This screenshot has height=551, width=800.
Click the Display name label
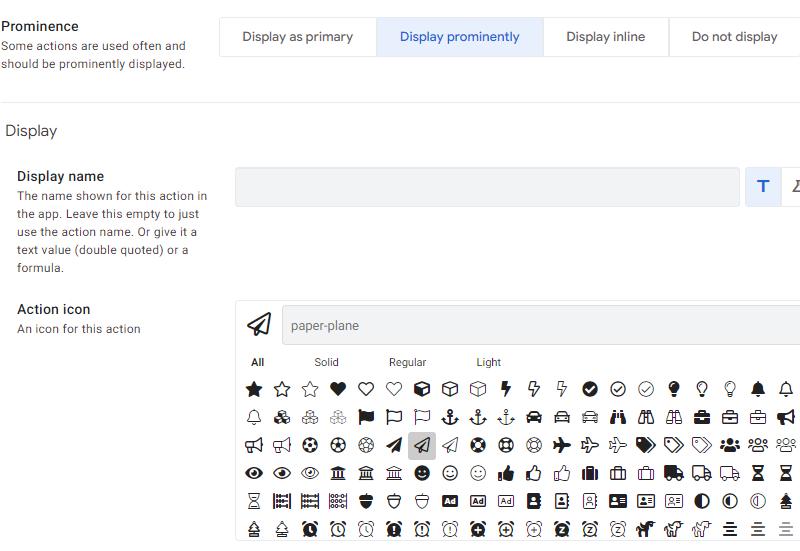(x=60, y=176)
